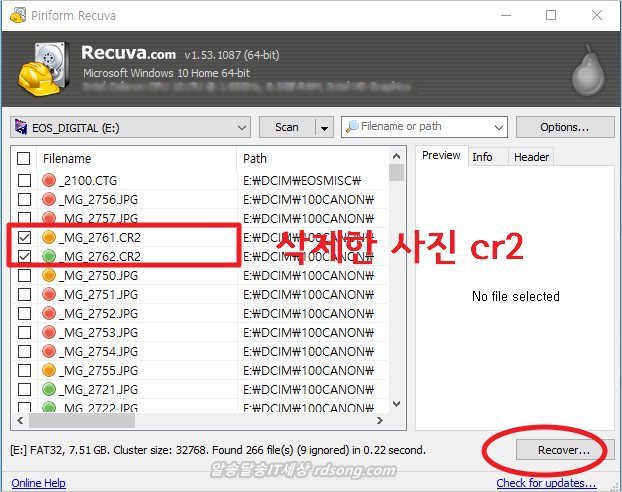
Task: Open the EOS_DIGITAL (E:) drive dropdown
Action: point(130,127)
